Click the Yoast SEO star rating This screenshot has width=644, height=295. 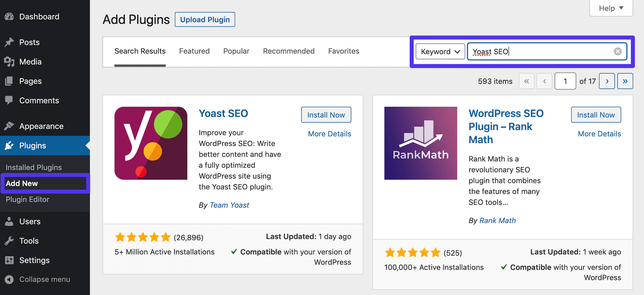[143, 237]
